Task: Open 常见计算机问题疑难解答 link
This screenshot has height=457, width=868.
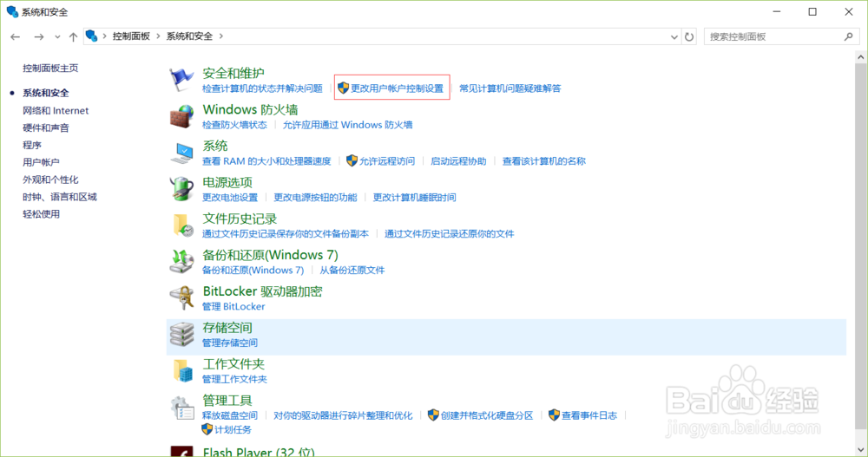Action: point(510,88)
